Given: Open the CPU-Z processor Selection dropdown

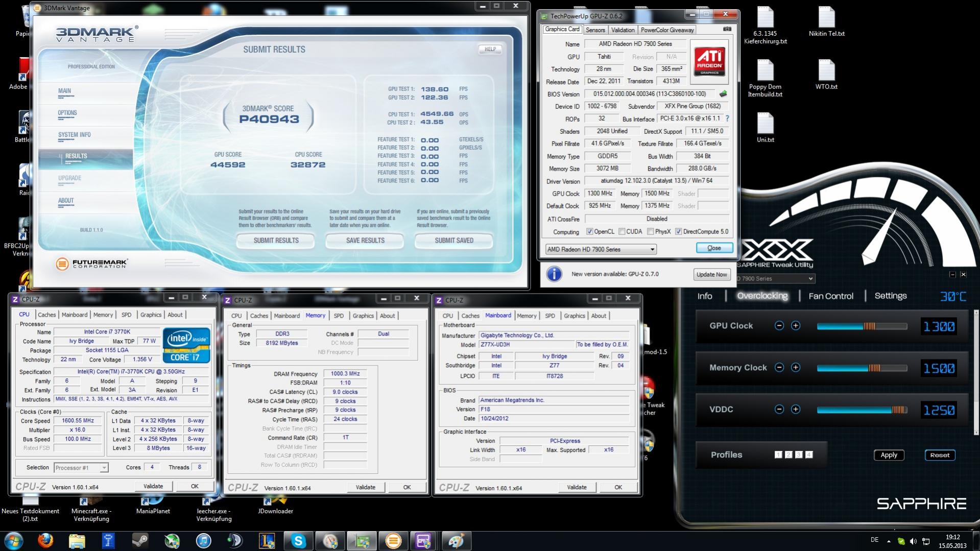Looking at the screenshot, I should [81, 468].
